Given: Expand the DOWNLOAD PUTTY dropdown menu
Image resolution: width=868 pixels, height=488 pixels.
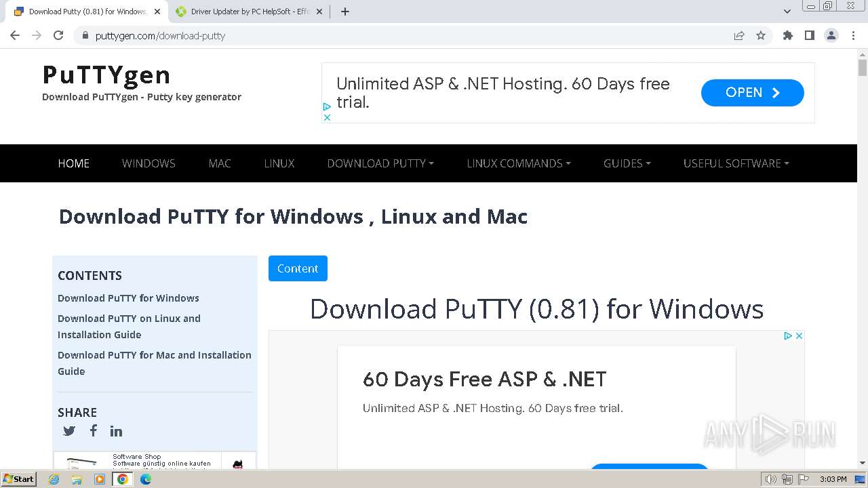Looking at the screenshot, I should tap(380, 163).
